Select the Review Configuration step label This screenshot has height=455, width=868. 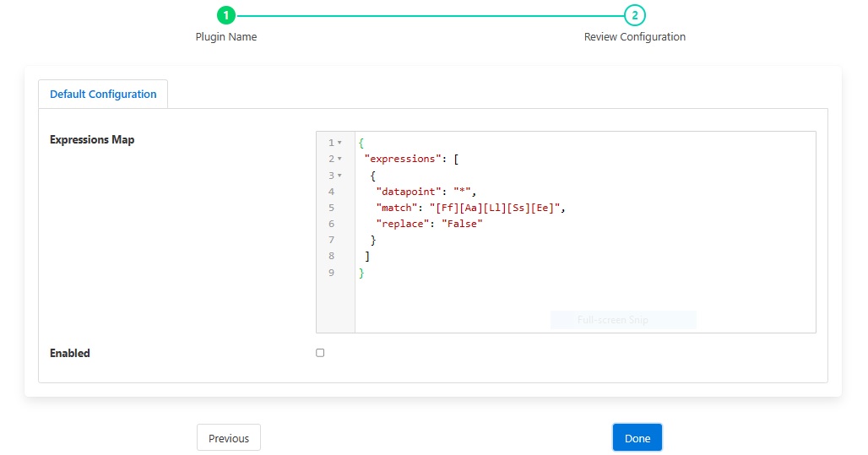point(634,37)
